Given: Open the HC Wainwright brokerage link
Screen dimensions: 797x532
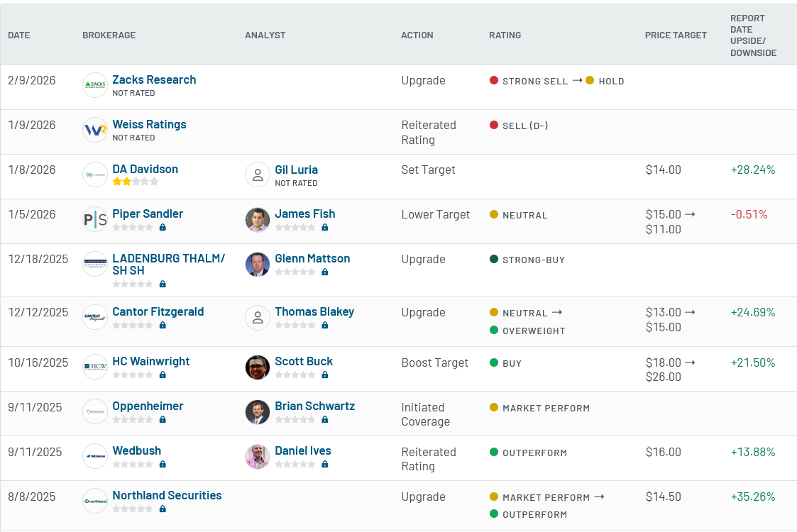Looking at the screenshot, I should pyautogui.click(x=151, y=362).
